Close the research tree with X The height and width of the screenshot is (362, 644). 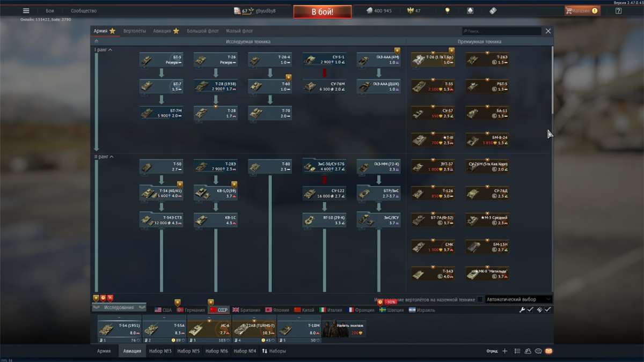tap(548, 31)
